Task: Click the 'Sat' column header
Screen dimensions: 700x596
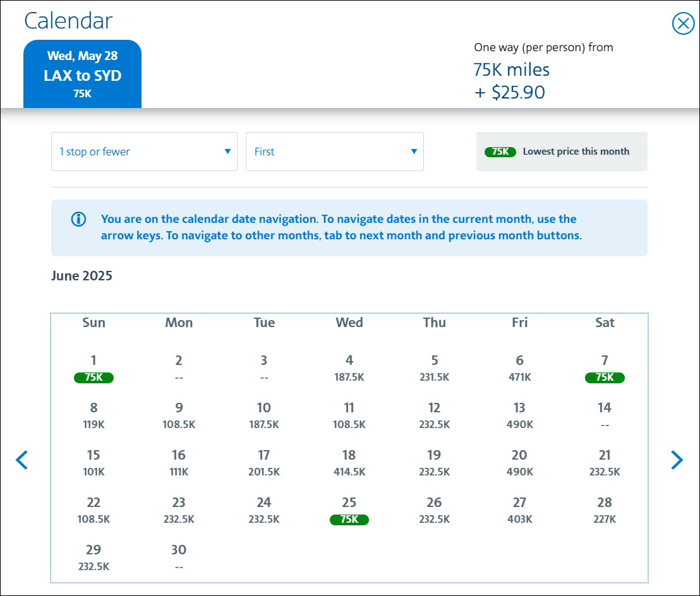Action: (x=605, y=323)
